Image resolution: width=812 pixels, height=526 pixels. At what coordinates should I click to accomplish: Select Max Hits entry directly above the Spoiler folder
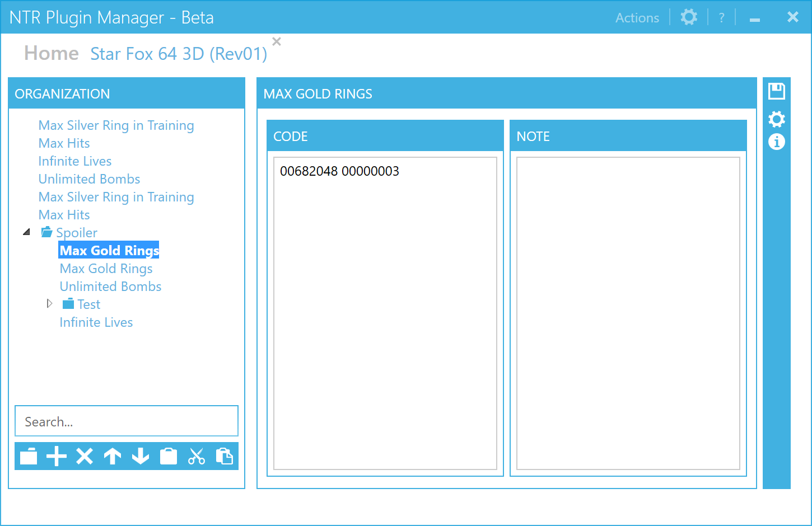coord(64,215)
